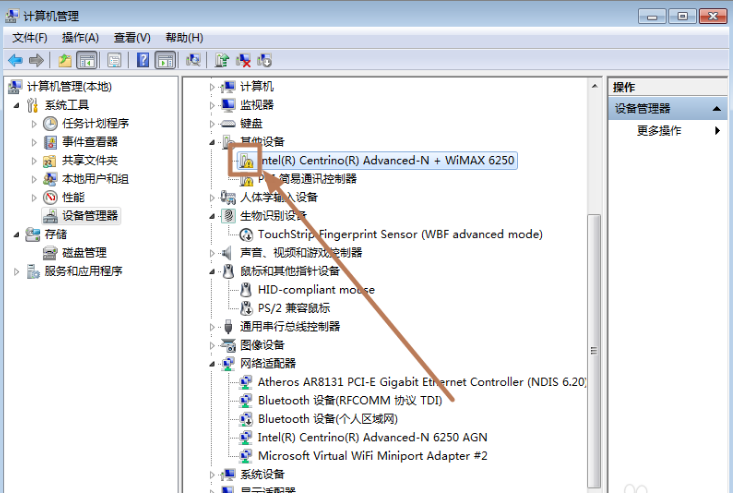The height and width of the screenshot is (493, 733).
Task: Expand the 声音、视频和游戏控制器 category
Action: [x=212, y=253]
